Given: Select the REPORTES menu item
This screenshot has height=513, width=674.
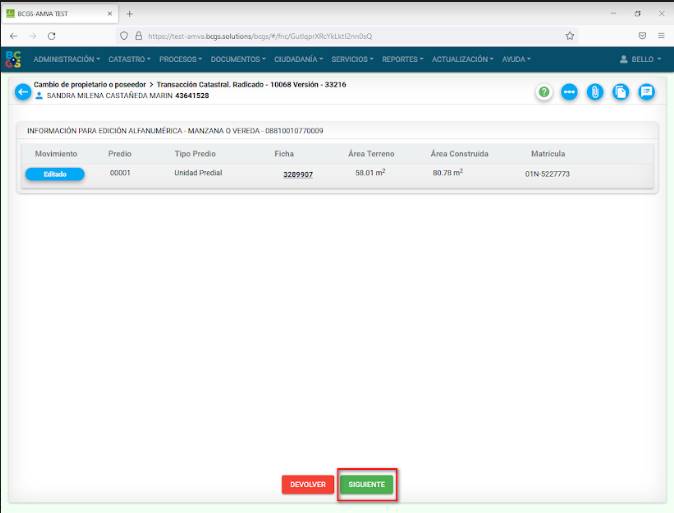Looking at the screenshot, I should click(402, 60).
